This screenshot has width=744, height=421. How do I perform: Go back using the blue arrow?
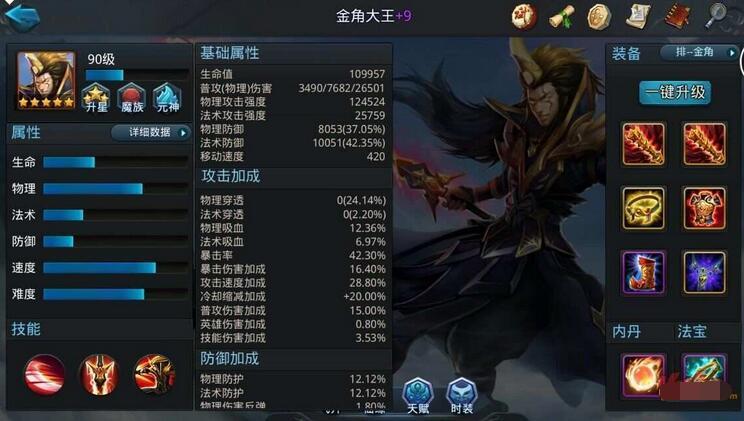[x=21, y=17]
